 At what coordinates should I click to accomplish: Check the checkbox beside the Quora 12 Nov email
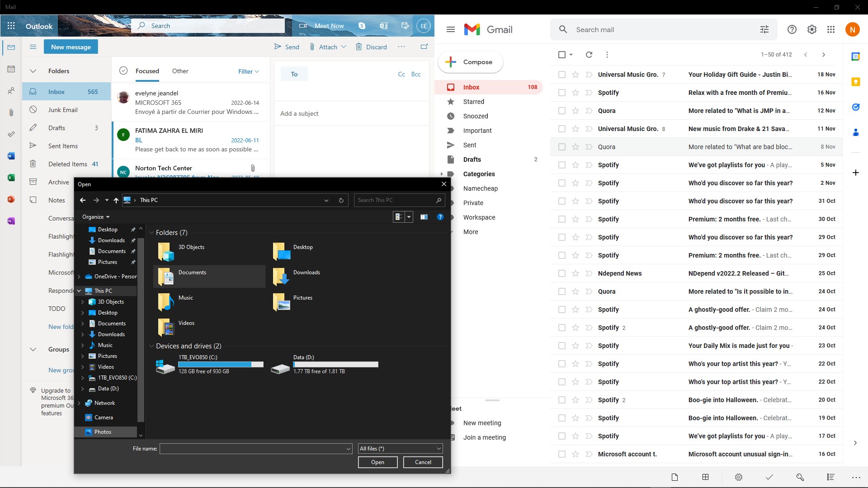561,110
